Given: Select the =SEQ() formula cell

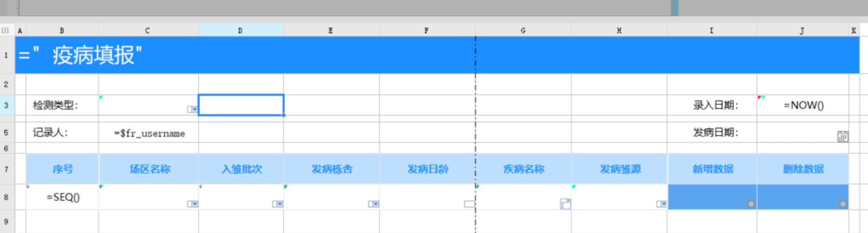Looking at the screenshot, I should [62, 197].
